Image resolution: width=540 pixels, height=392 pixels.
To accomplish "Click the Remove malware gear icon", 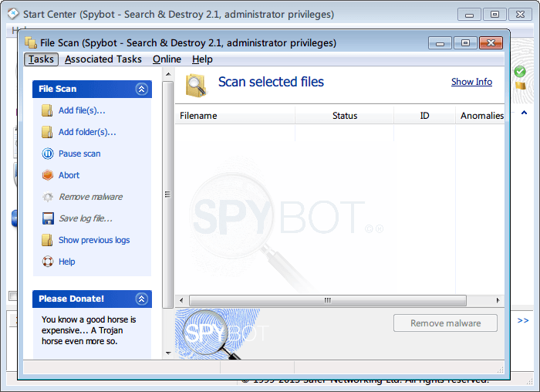I will 47,197.
